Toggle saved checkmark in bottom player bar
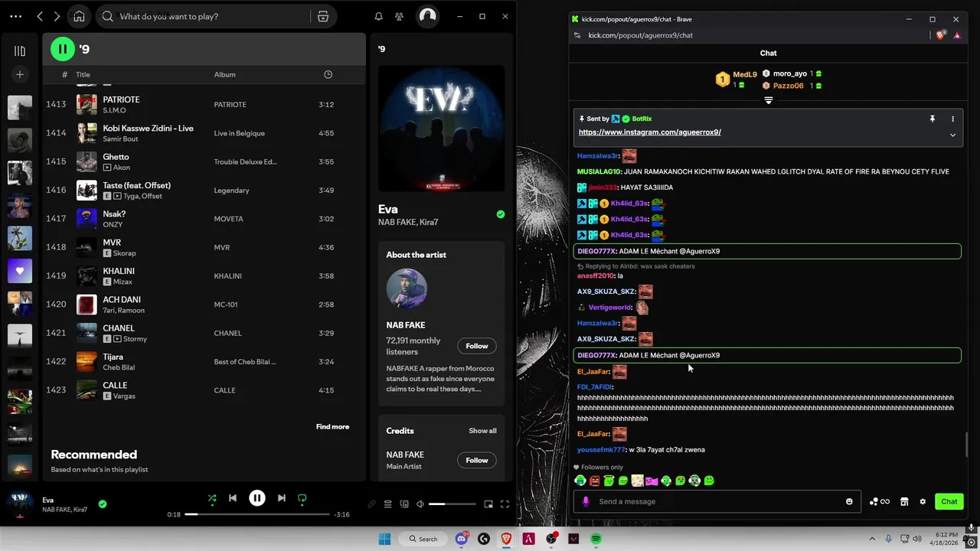 [103, 504]
